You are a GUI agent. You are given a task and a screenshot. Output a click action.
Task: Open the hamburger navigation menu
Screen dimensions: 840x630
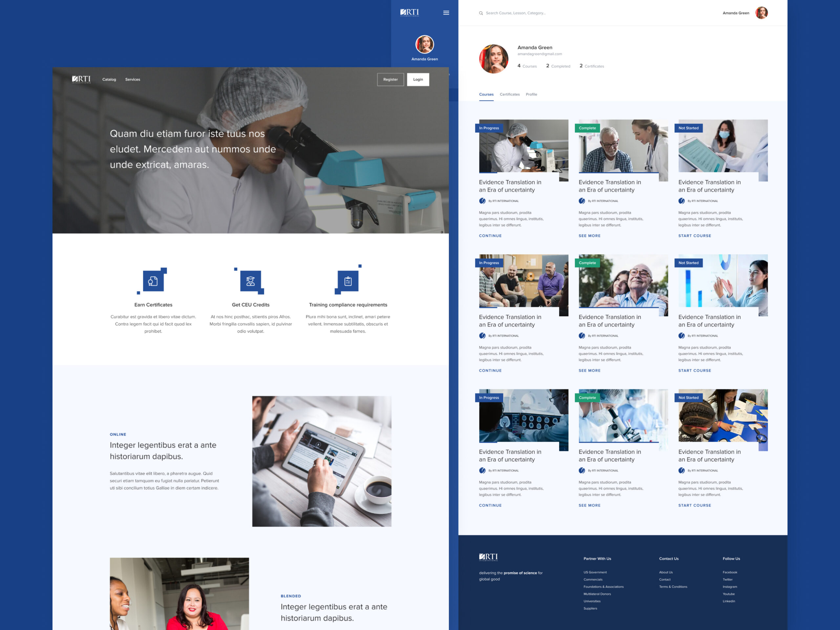click(x=446, y=12)
